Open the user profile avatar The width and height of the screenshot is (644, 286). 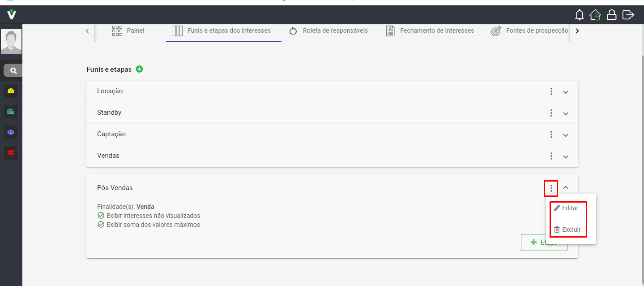pos(11,42)
